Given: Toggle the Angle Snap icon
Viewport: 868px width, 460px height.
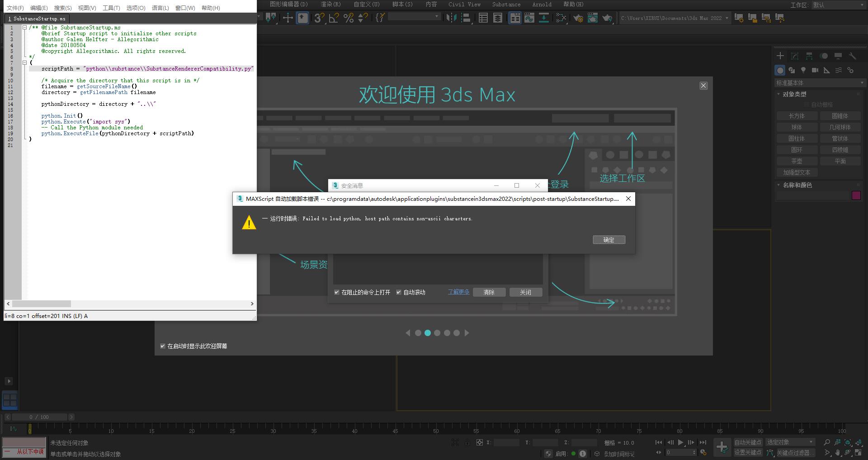Looking at the screenshot, I should coord(333,18).
